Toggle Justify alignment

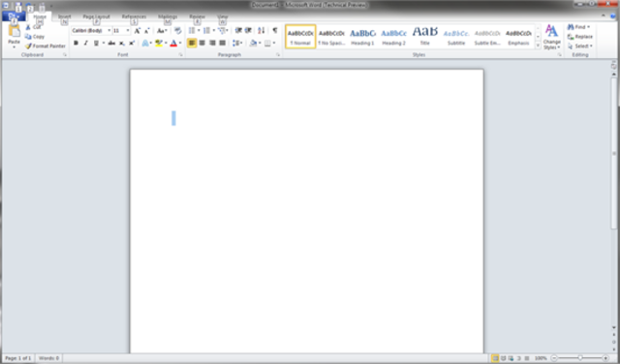pos(222,43)
